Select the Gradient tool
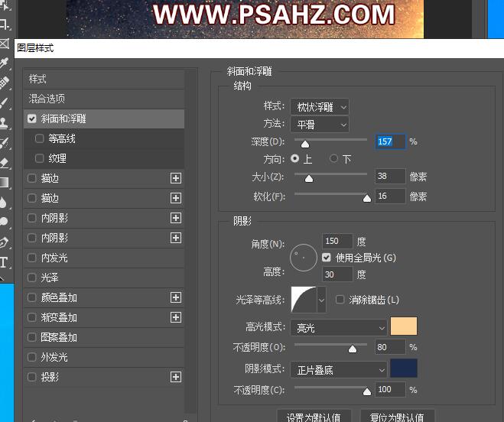Image resolution: width=504 pixels, height=422 pixels. [x=5, y=182]
